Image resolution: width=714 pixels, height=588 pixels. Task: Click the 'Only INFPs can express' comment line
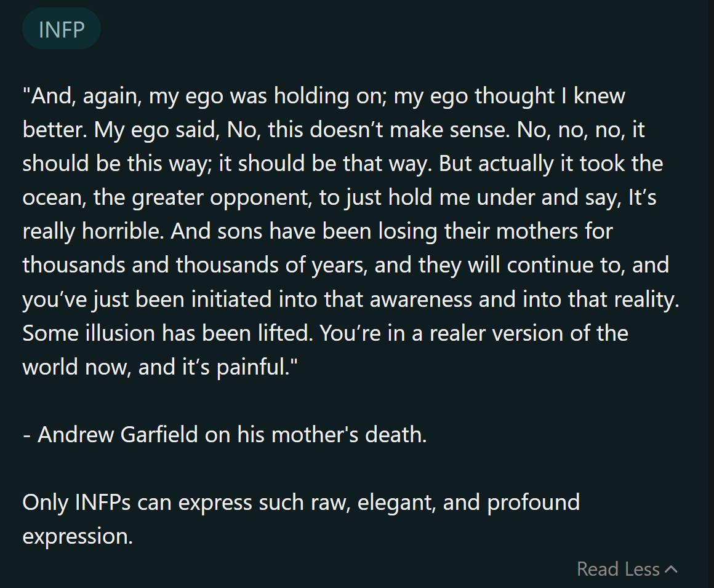pos(301,503)
